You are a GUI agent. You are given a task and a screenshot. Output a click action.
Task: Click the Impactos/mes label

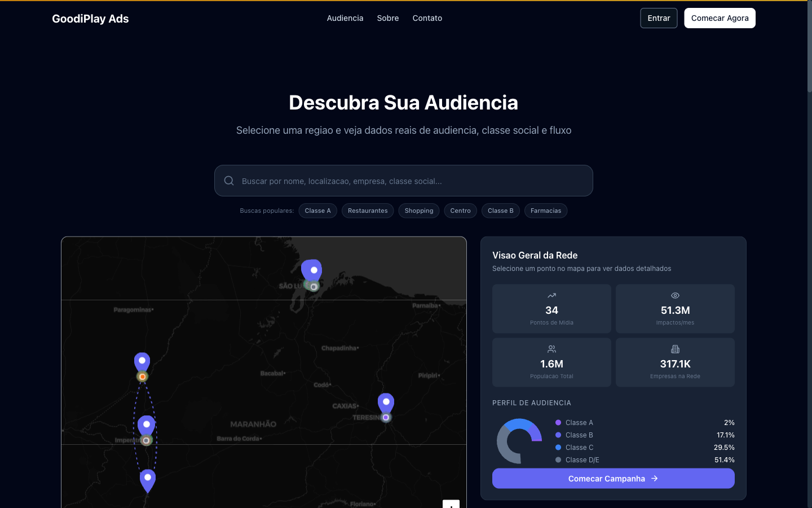675,323
